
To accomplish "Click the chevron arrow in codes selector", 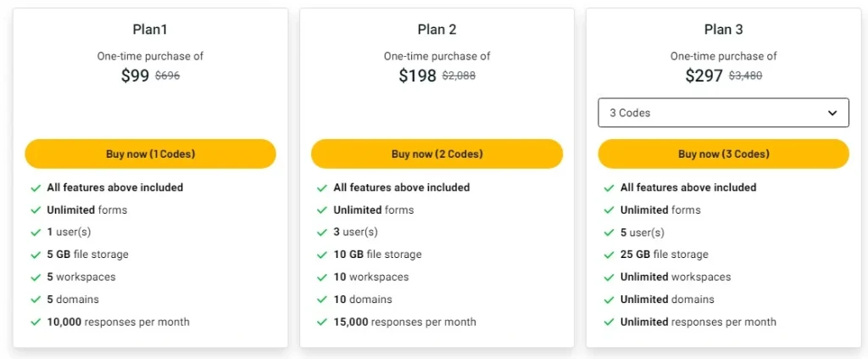I will click(832, 113).
